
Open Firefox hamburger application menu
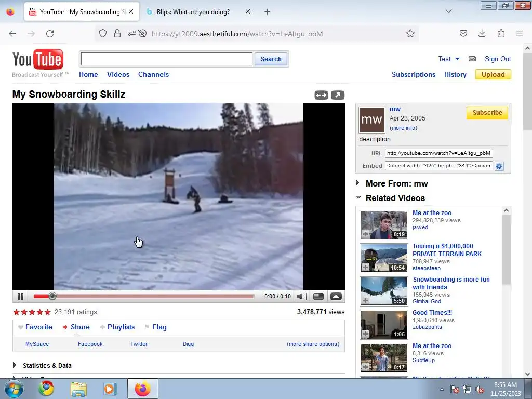click(520, 33)
